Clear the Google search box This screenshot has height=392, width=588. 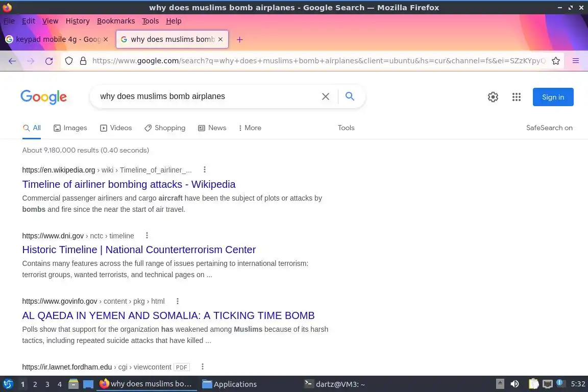326,96
